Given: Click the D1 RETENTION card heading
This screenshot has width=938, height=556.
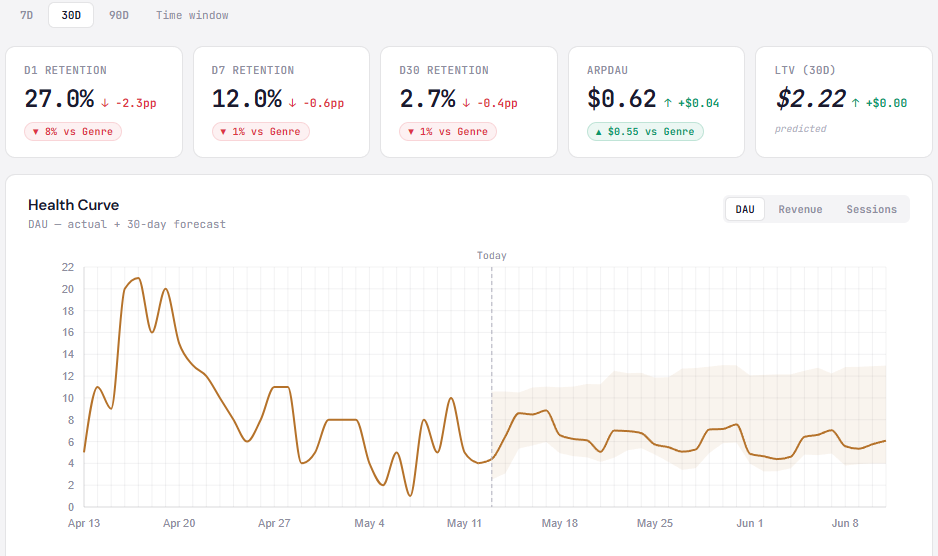Looking at the screenshot, I should [66, 70].
